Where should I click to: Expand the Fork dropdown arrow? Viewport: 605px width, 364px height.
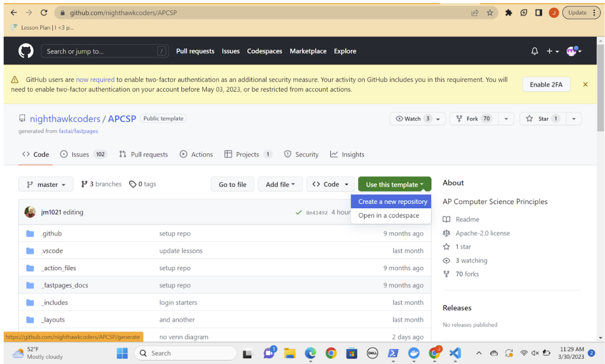tap(506, 119)
